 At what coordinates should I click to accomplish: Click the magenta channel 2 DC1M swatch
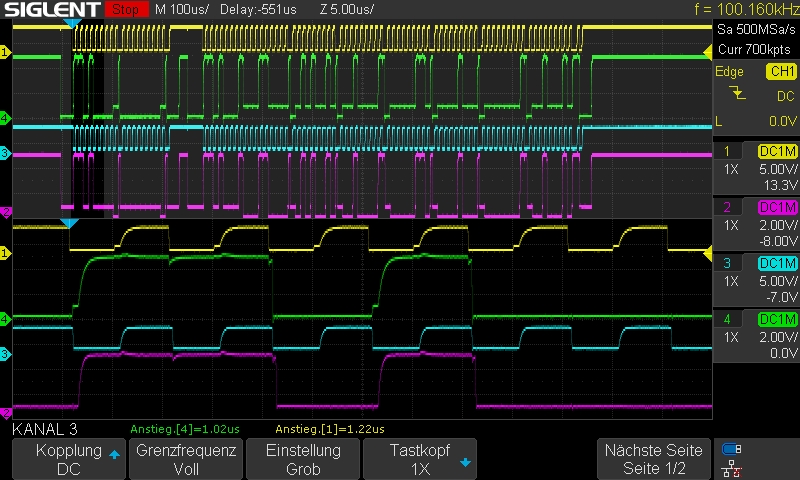click(777, 207)
